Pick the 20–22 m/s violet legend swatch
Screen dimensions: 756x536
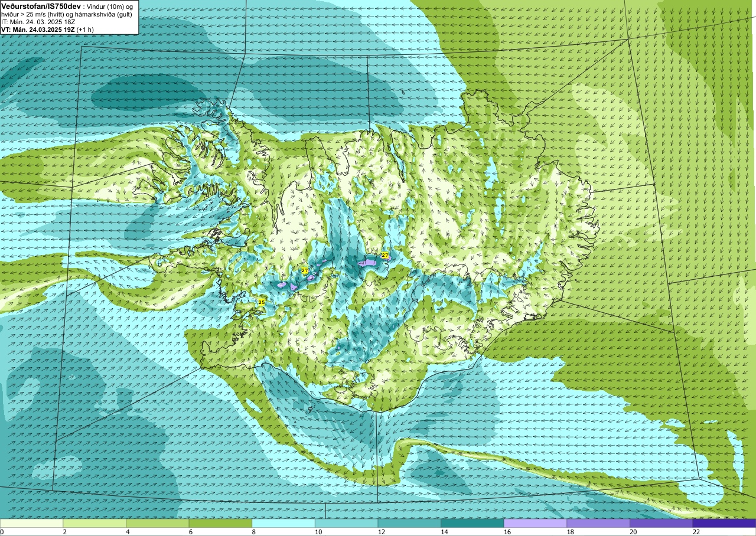(x=661, y=523)
